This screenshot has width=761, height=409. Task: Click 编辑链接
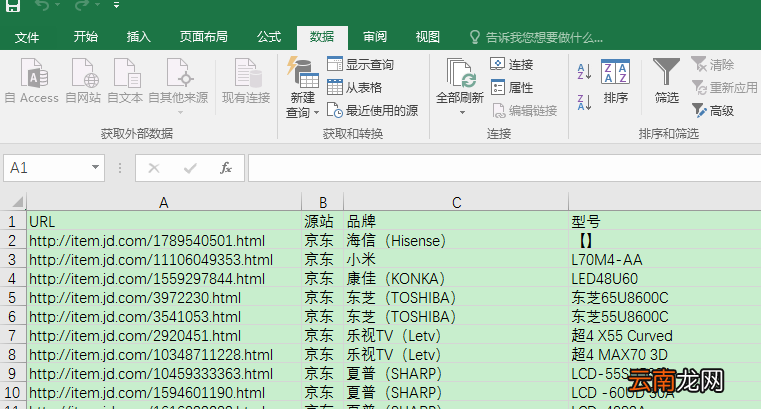pyautogui.click(x=524, y=111)
